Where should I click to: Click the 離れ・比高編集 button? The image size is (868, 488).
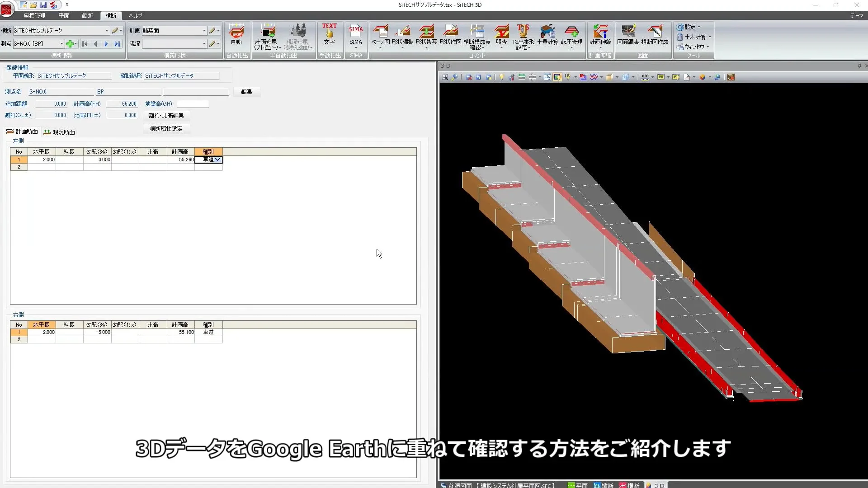pos(166,116)
